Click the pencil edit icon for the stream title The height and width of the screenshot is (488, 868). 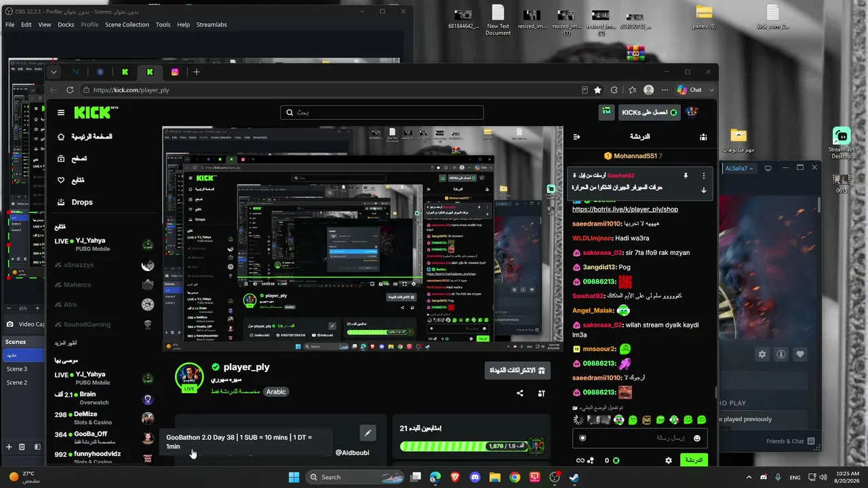click(368, 432)
